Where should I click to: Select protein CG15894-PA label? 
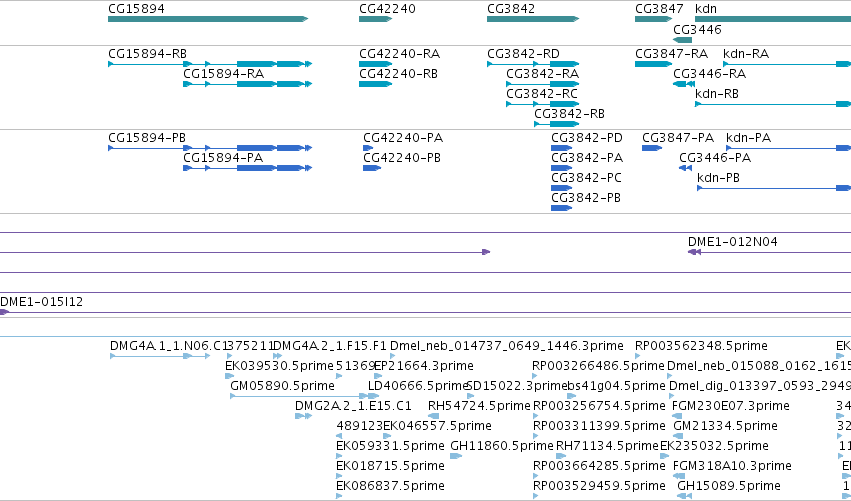click(223, 158)
